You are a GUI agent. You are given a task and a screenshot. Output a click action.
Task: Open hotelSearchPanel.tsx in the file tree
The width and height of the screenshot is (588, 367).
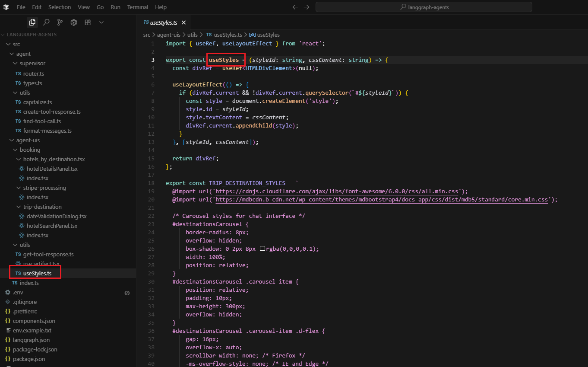click(52, 226)
